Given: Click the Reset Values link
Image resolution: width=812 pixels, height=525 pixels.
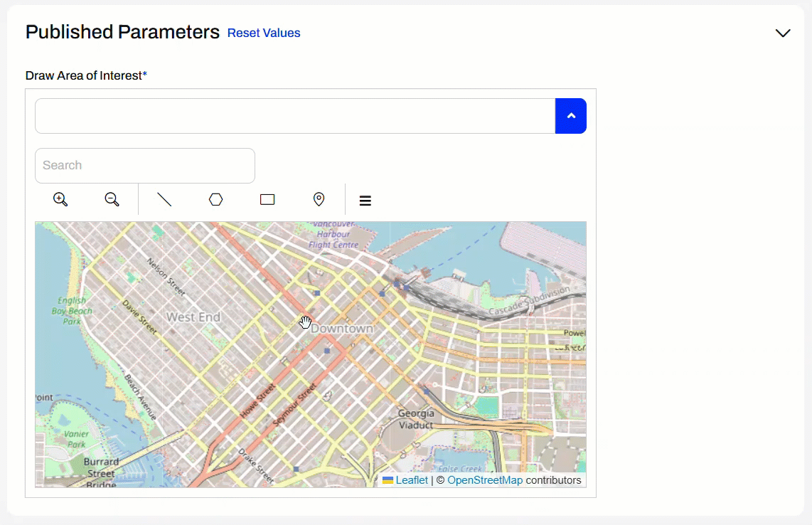Looking at the screenshot, I should (x=264, y=33).
